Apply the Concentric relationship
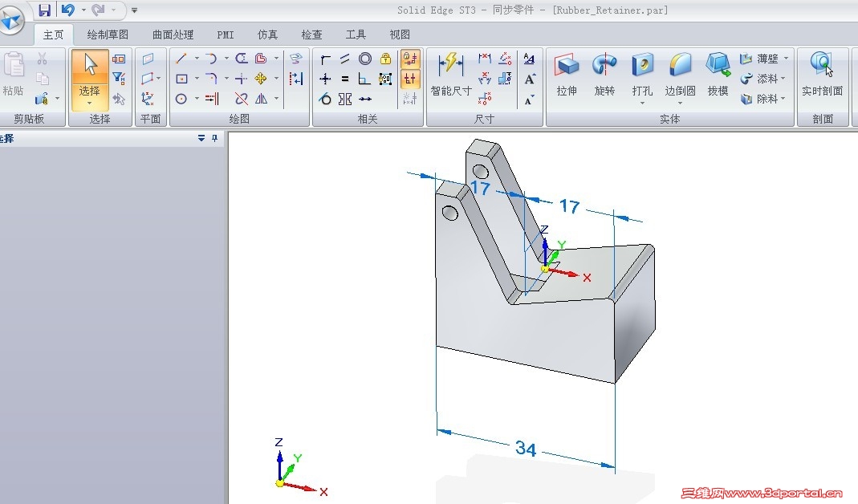Screen dimensions: 858x504 pyautogui.click(x=365, y=59)
